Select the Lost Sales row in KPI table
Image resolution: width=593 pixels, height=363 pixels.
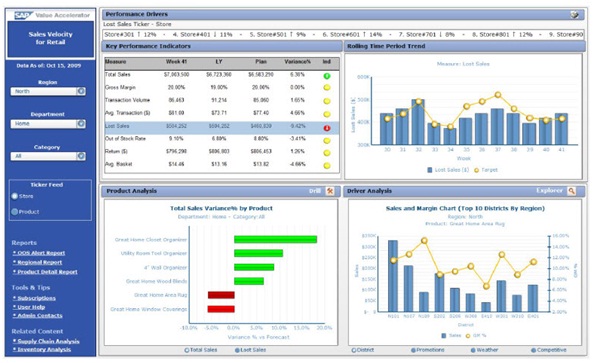point(222,127)
